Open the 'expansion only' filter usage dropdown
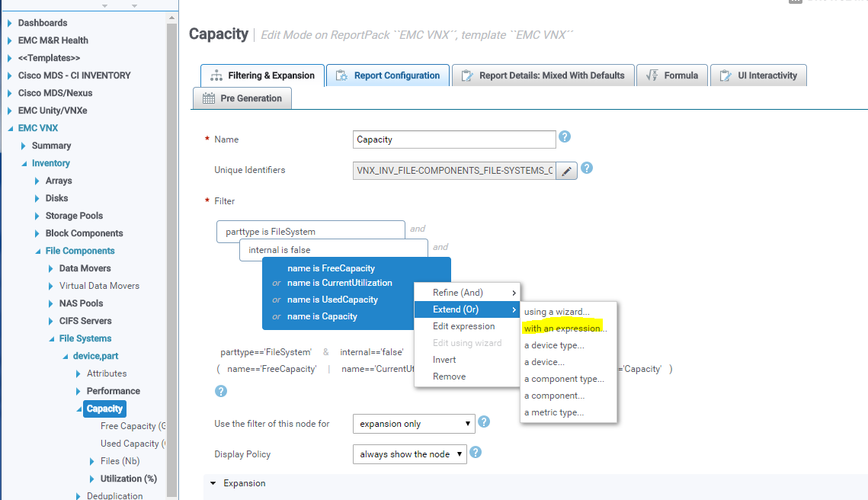This screenshot has height=500, width=868. [414, 424]
